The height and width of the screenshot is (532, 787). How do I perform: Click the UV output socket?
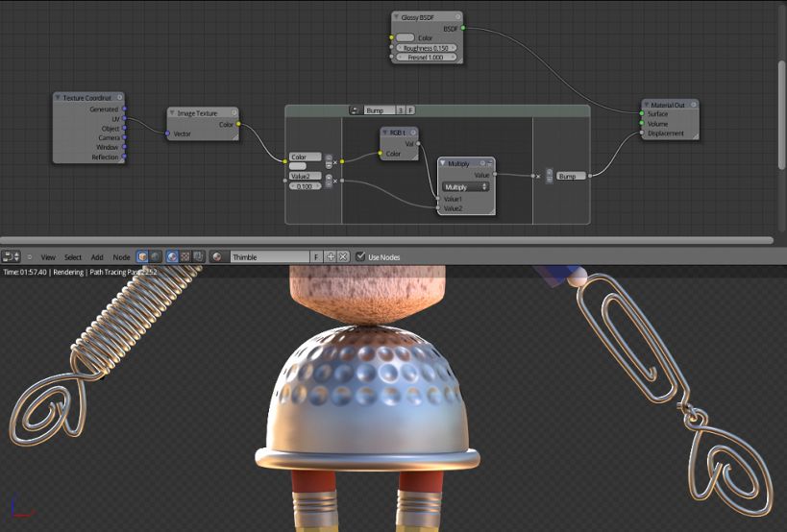pyautogui.click(x=124, y=118)
